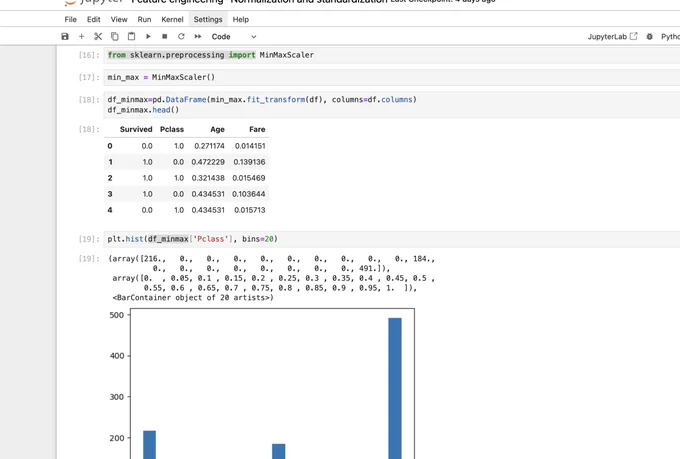This screenshot has width=680, height=459.
Task: Restart kernel and run all cells (fast-forward icon)
Action: point(198,36)
